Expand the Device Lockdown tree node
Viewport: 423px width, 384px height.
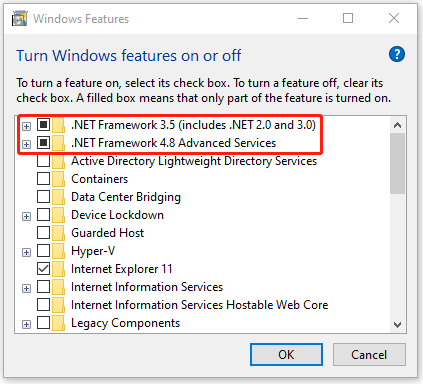[26, 216]
